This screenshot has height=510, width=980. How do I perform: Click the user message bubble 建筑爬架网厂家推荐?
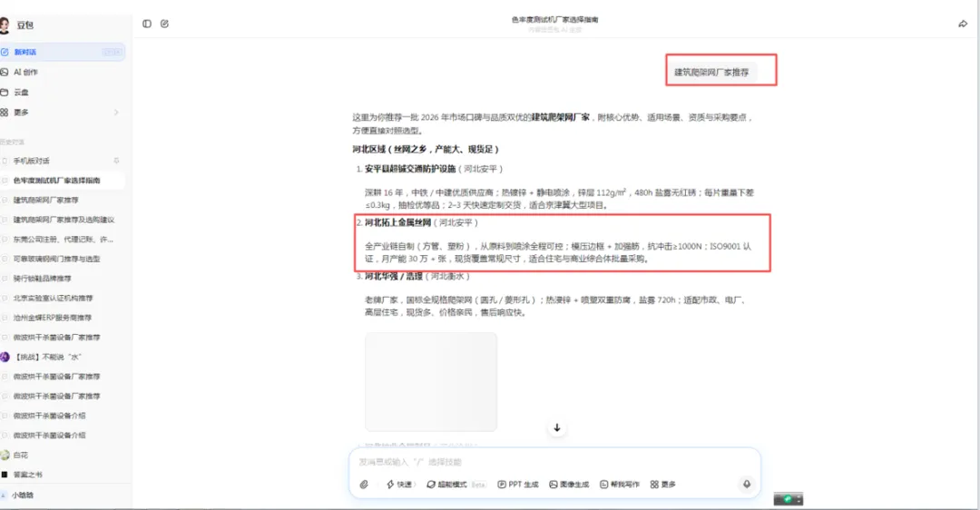tap(711, 73)
